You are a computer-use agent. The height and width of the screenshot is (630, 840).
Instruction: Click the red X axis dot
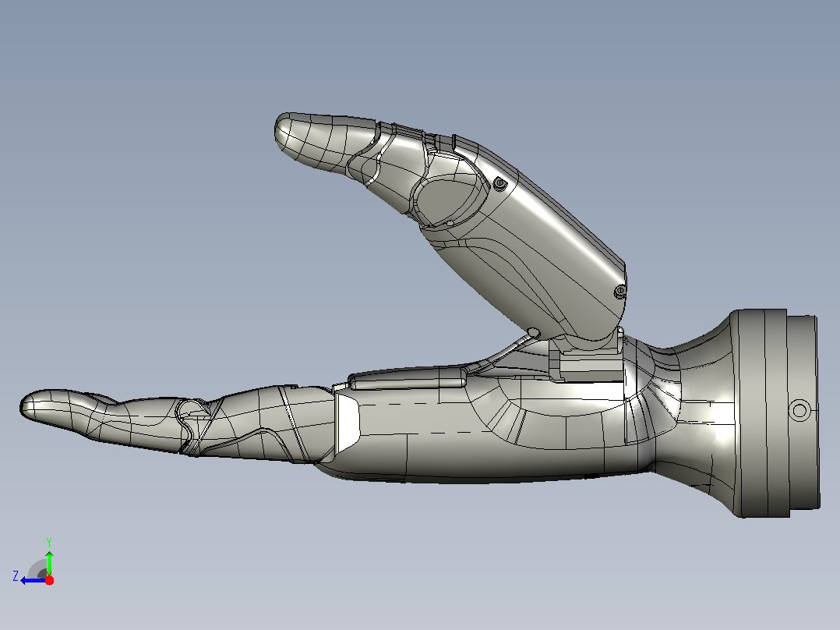tap(49, 580)
